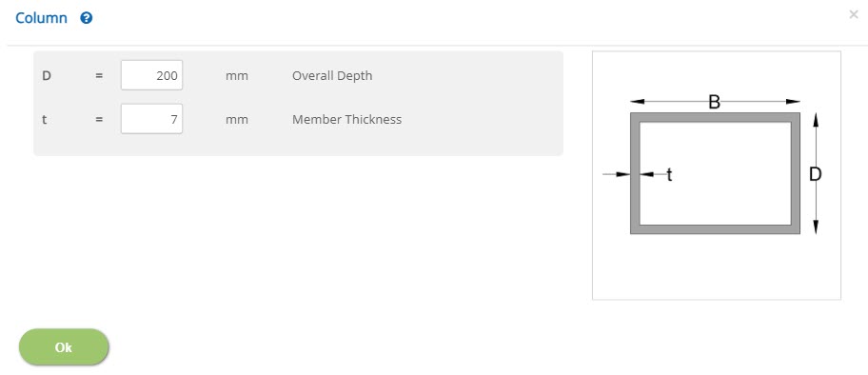Click the D parameter label
This screenshot has height=375, width=868.
click(47, 75)
